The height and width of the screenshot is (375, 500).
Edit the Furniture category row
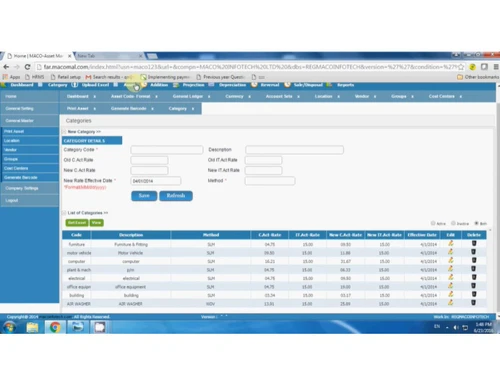(450, 243)
